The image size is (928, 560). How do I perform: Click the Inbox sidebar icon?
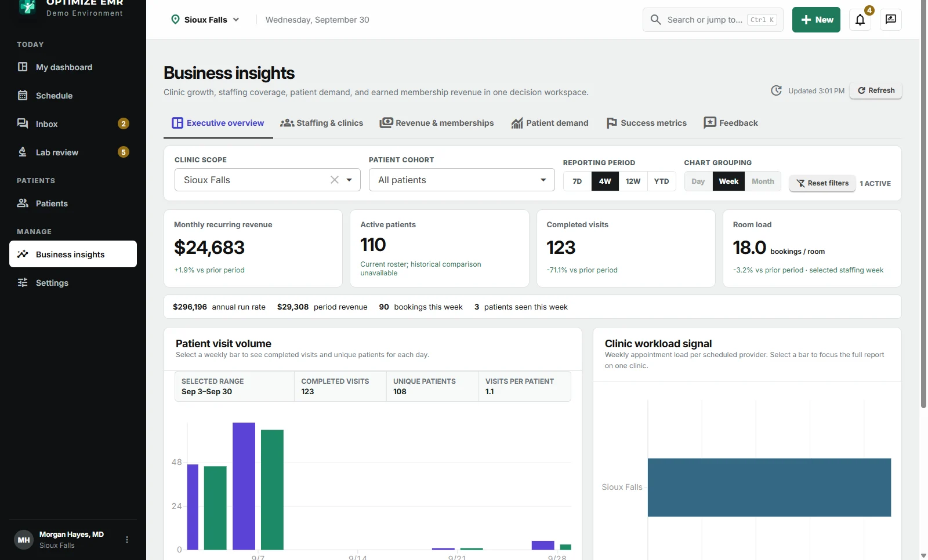tap(23, 123)
